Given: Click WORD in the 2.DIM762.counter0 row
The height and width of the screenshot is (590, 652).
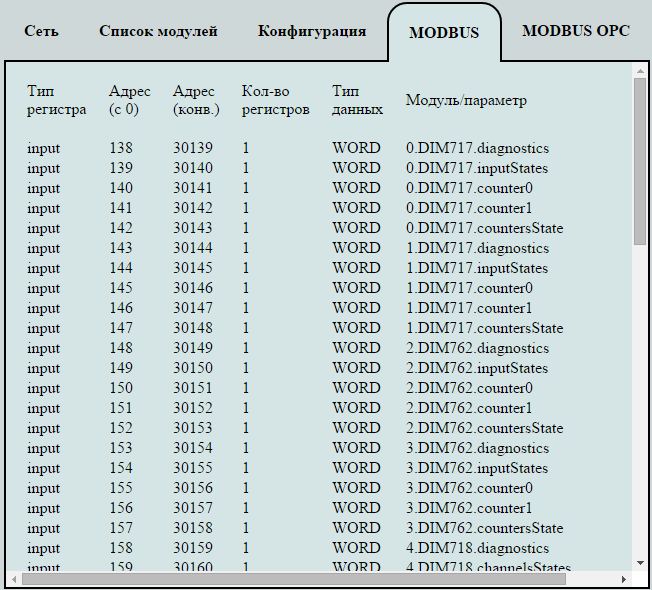Looking at the screenshot, I should (356, 388).
